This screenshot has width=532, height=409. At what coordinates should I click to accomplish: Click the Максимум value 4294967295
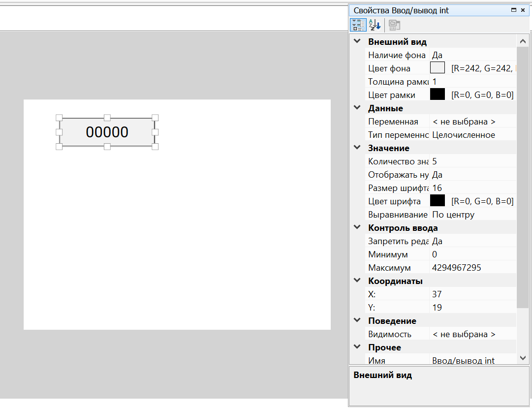[457, 268]
